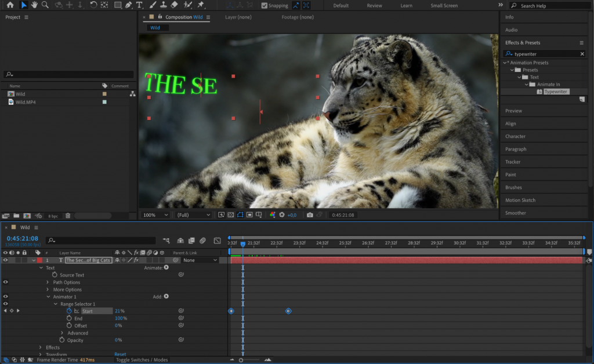Viewport: 594px width, 364px height.
Task: Activate the Type tool
Action: [138, 5]
